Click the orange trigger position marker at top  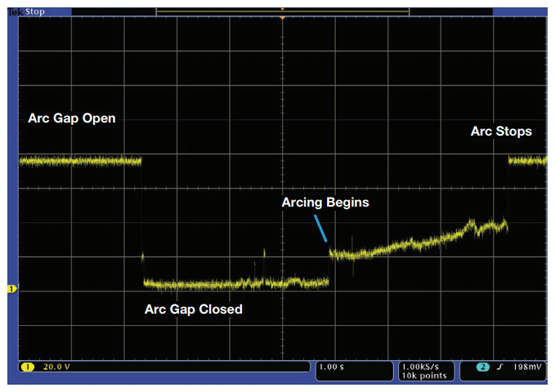[282, 18]
